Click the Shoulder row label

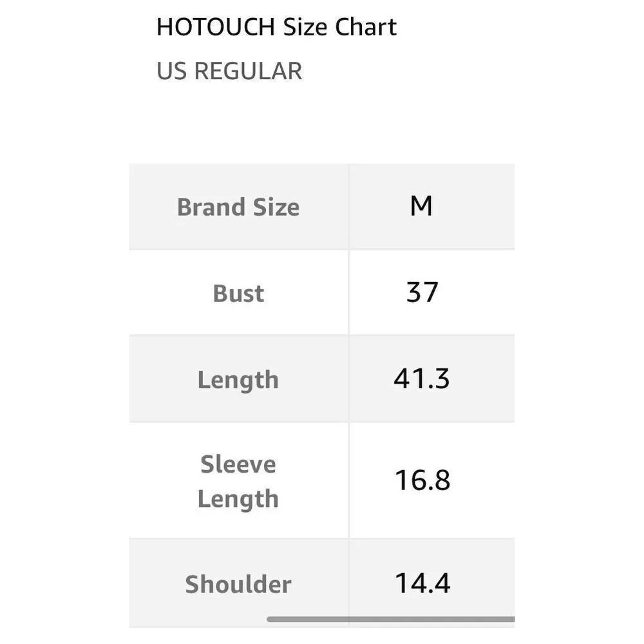point(238,585)
